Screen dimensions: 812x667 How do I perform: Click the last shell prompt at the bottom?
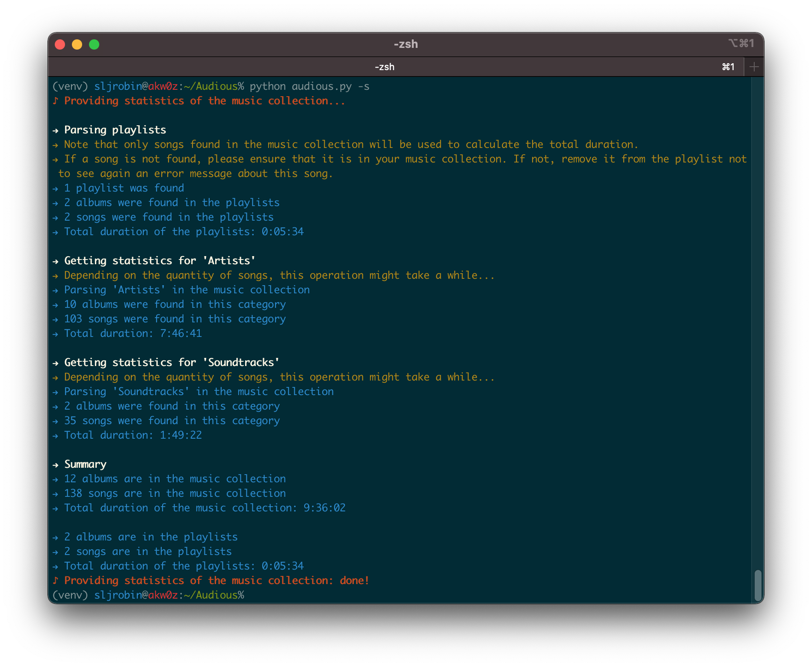(x=148, y=595)
